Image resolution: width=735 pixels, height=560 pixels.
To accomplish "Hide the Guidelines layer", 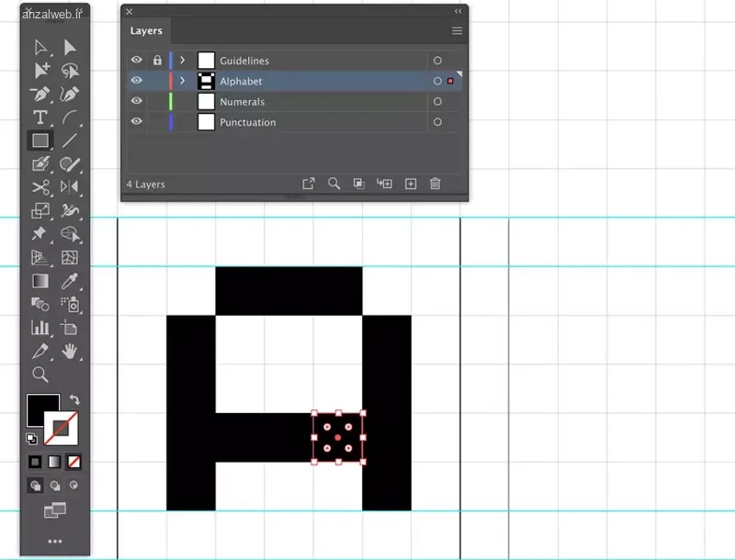I will tap(137, 60).
